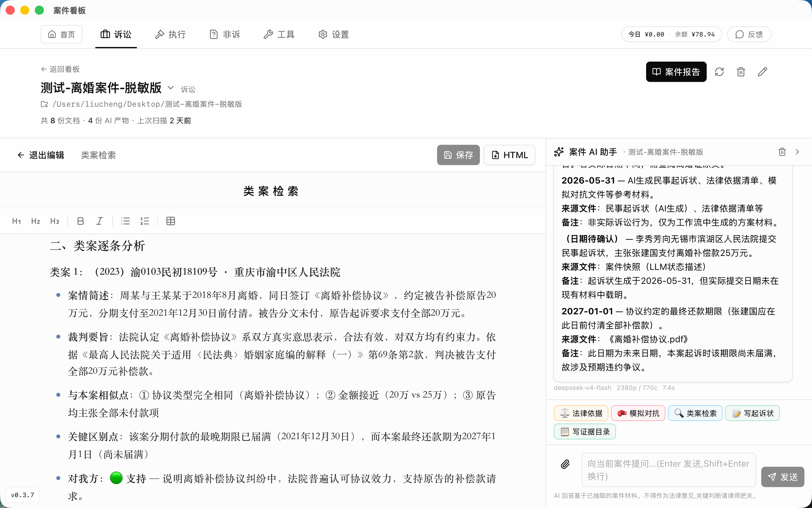Delete the case with the header trash icon
812x508 pixels.
741,71
